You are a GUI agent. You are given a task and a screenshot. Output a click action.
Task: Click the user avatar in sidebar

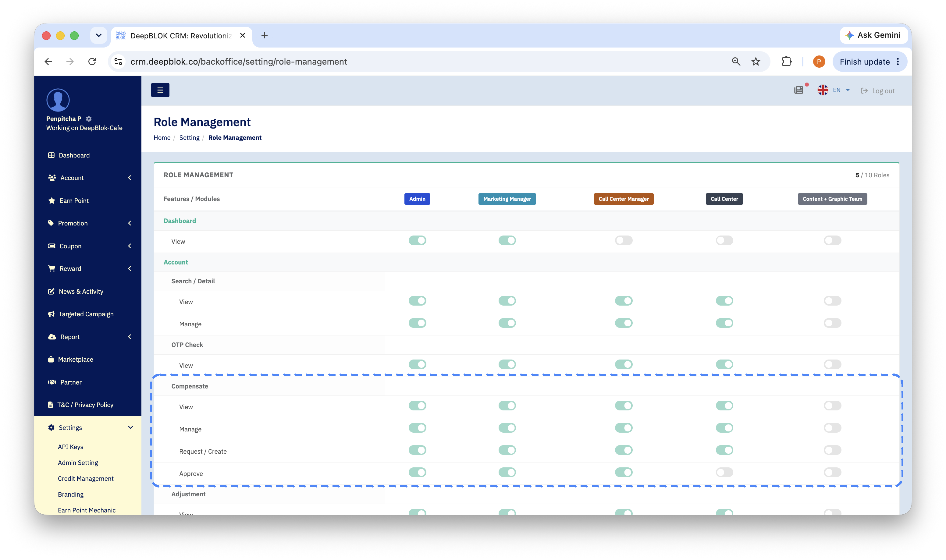coord(58,100)
